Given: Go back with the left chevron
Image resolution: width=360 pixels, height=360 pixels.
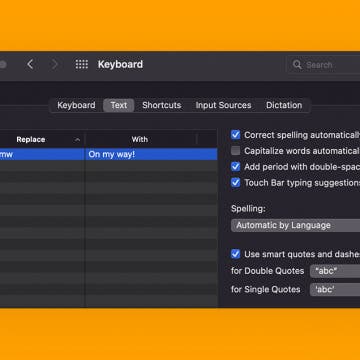Looking at the screenshot, I should (30, 64).
